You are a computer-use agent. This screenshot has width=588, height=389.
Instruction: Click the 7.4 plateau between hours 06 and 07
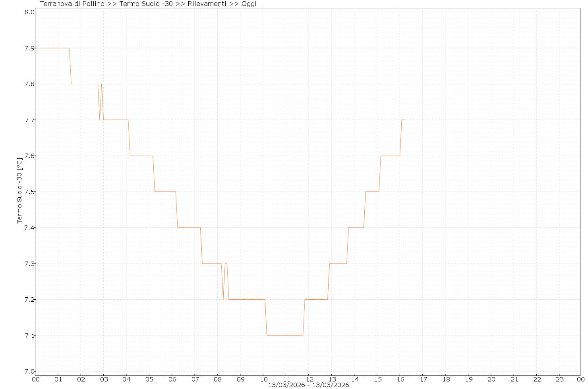[x=189, y=228]
